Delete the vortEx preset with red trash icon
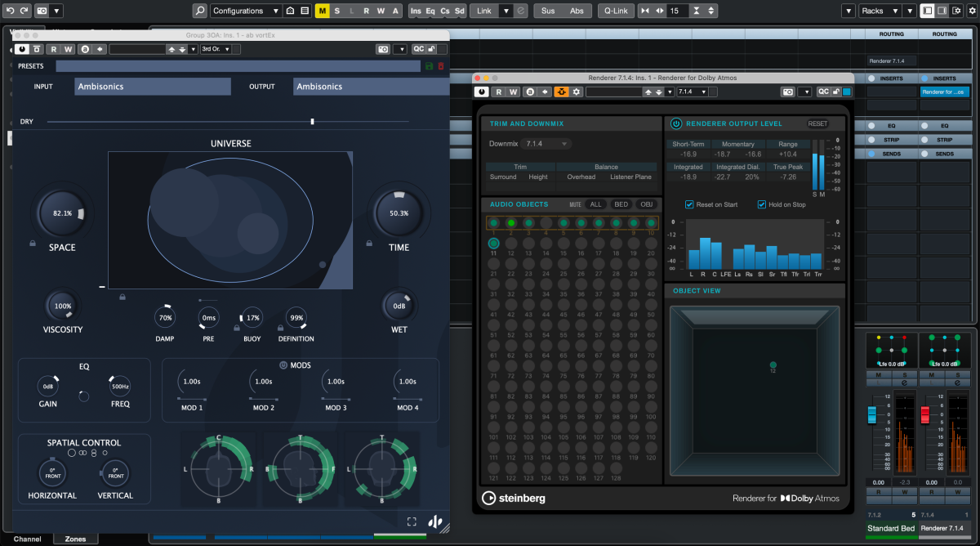Image resolution: width=980 pixels, height=546 pixels. pos(441,65)
